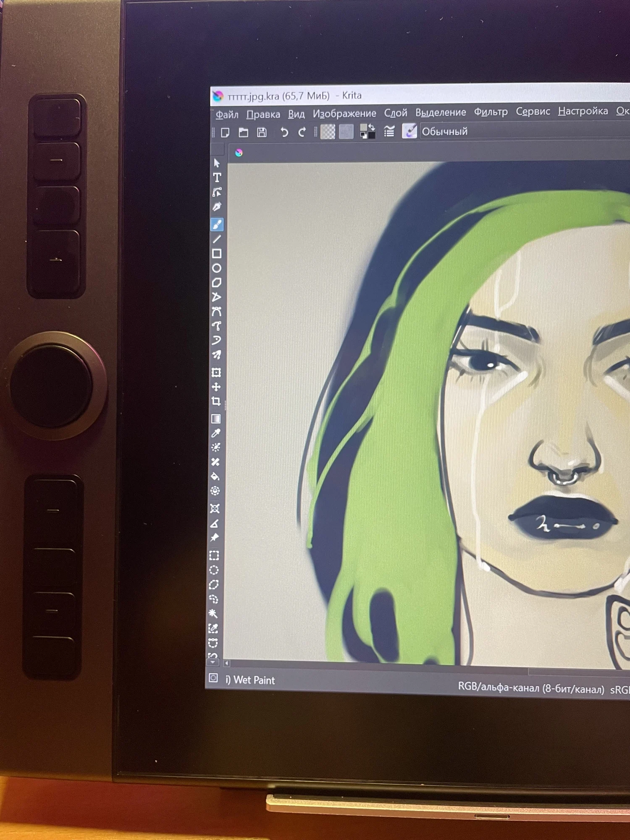Open the Правка menu
Image resolution: width=630 pixels, height=840 pixels.
pyautogui.click(x=263, y=114)
